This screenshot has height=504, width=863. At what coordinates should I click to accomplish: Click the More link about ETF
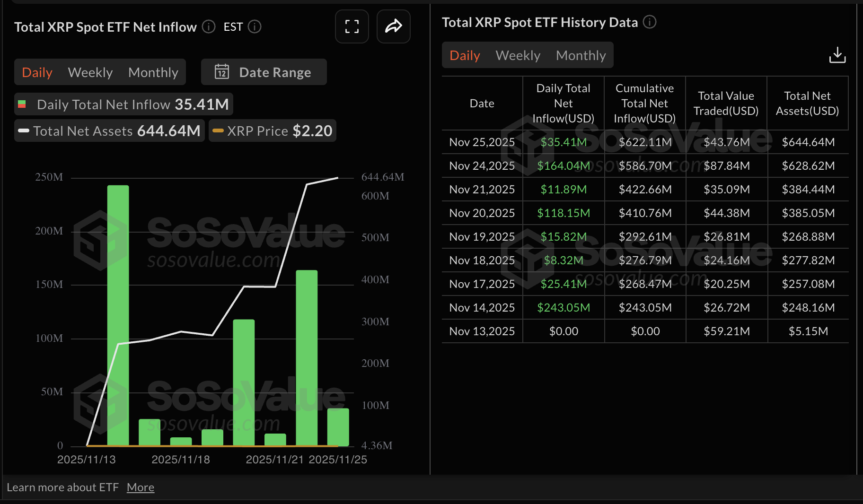pyautogui.click(x=140, y=487)
